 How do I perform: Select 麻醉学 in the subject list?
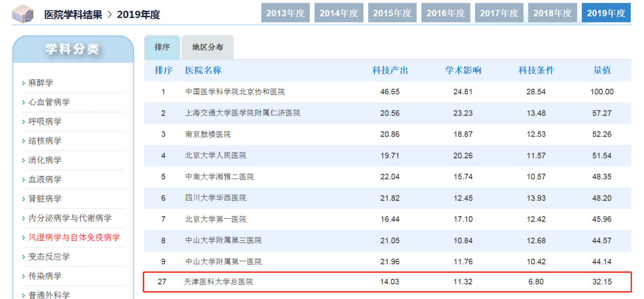tap(41, 83)
